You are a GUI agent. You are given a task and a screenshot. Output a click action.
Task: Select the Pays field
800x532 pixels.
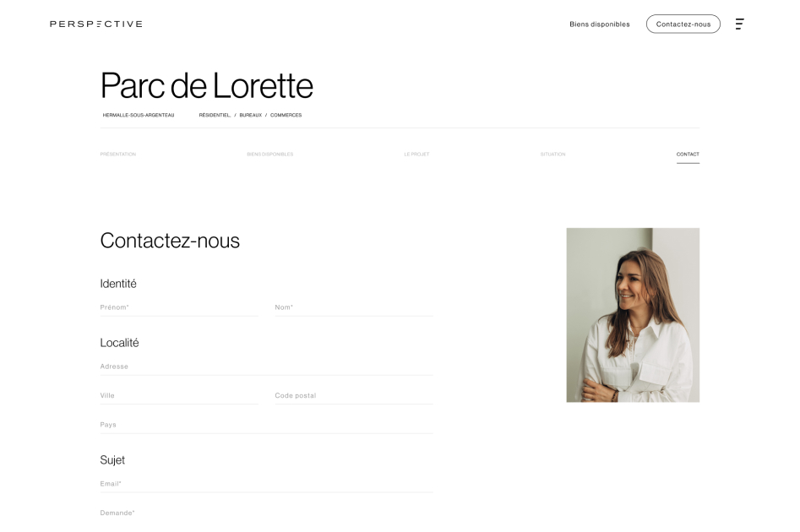coord(266,425)
